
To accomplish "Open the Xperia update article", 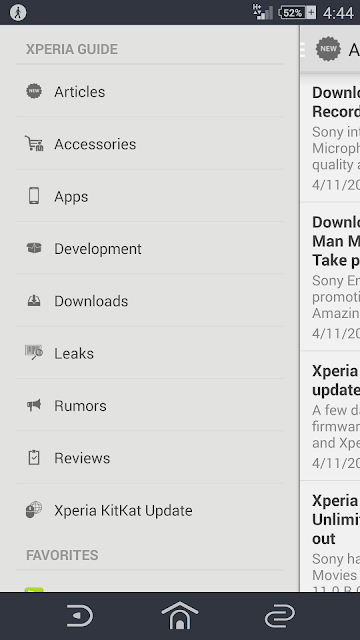I will click(x=331, y=416).
